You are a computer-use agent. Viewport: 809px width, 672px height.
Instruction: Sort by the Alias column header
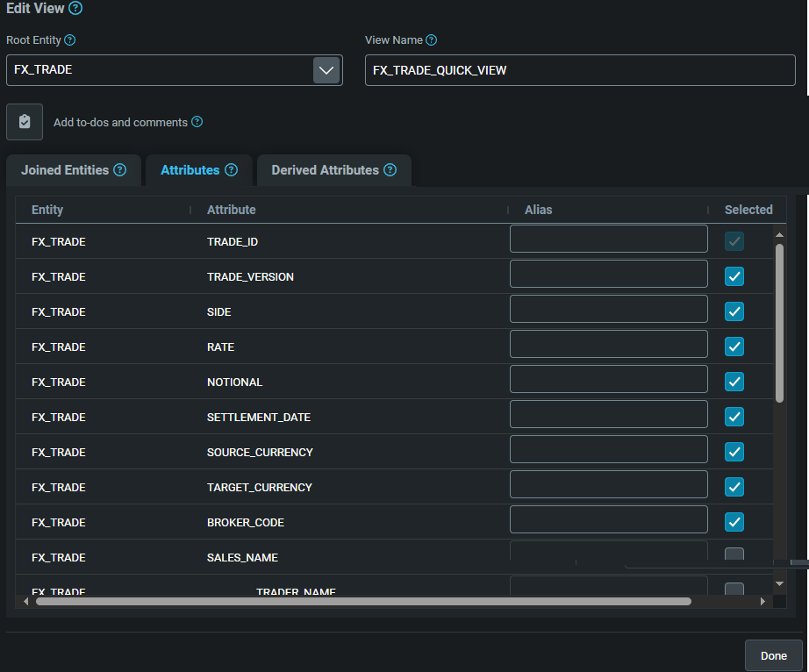[x=538, y=210]
